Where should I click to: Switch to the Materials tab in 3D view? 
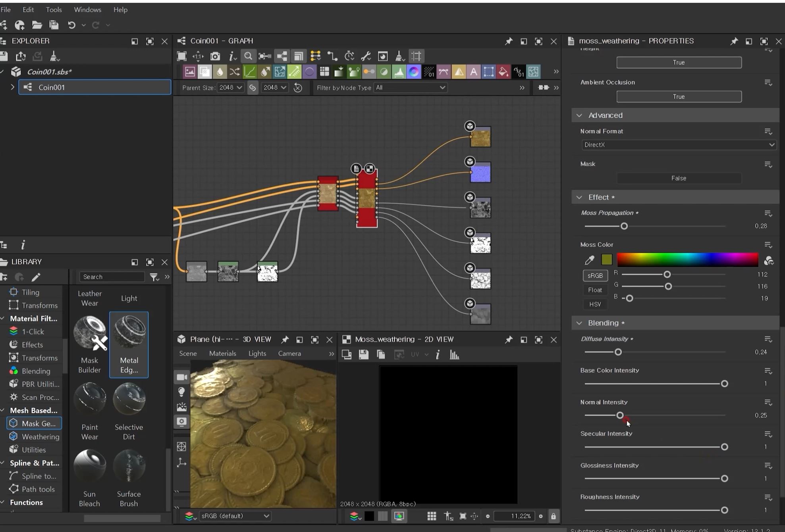222,353
